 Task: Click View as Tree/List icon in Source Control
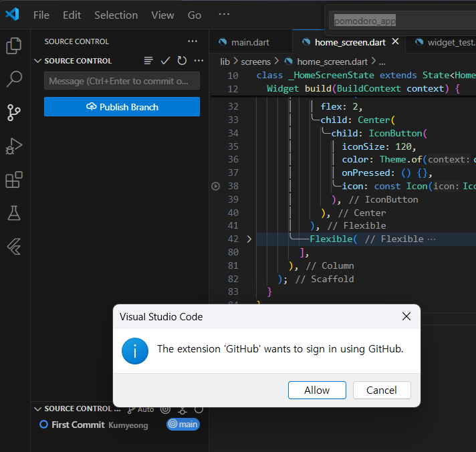click(x=148, y=61)
